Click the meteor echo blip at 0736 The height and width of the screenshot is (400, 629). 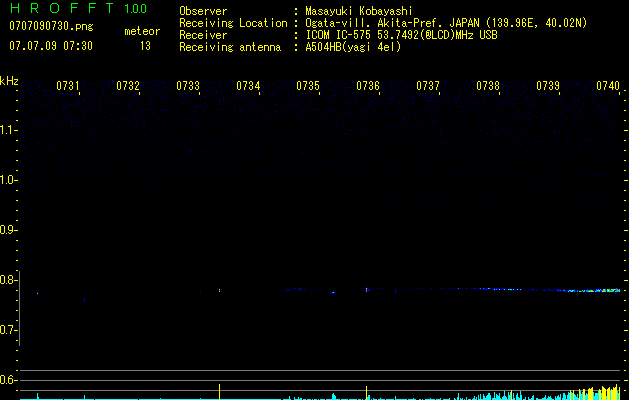(x=367, y=289)
